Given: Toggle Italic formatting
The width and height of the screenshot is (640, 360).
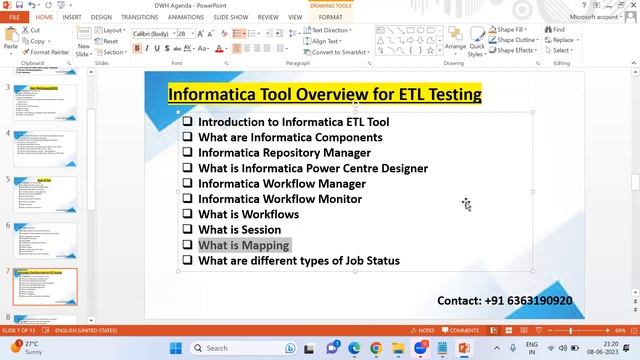Looking at the screenshot, I should 147,49.
